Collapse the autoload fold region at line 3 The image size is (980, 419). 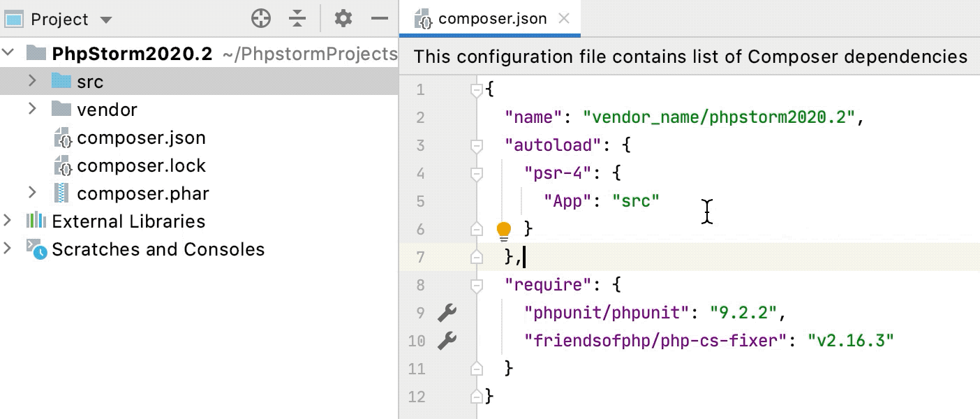477,145
